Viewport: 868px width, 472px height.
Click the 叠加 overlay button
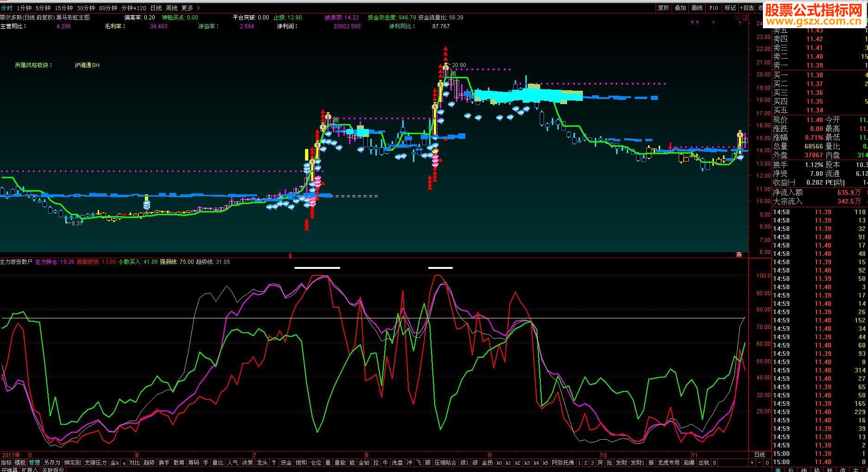click(x=680, y=8)
